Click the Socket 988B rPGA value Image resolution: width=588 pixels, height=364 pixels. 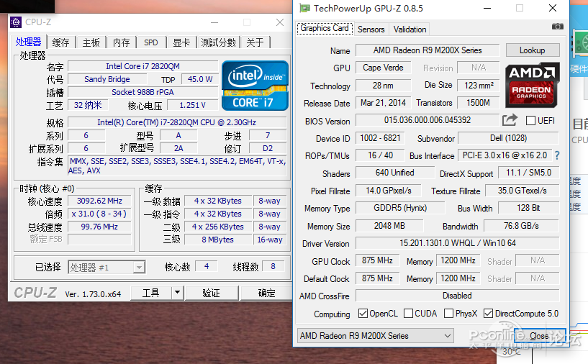pyautogui.click(x=143, y=92)
